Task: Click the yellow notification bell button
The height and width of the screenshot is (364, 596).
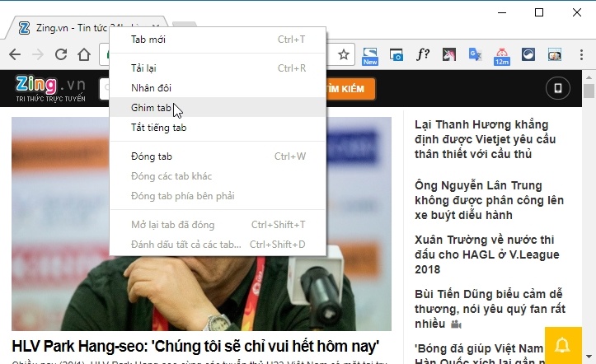Action: (563, 345)
